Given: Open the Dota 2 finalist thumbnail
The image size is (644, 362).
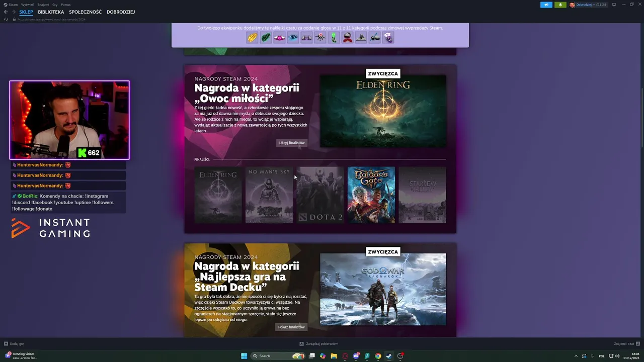Looking at the screenshot, I should pos(320,195).
